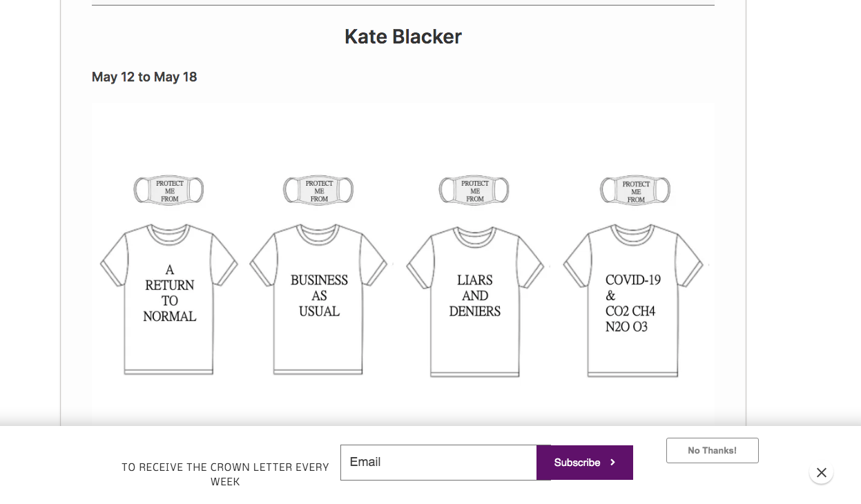Click the LIARS AND DENIERS t-shirt
The image size is (861, 504).
tap(474, 300)
